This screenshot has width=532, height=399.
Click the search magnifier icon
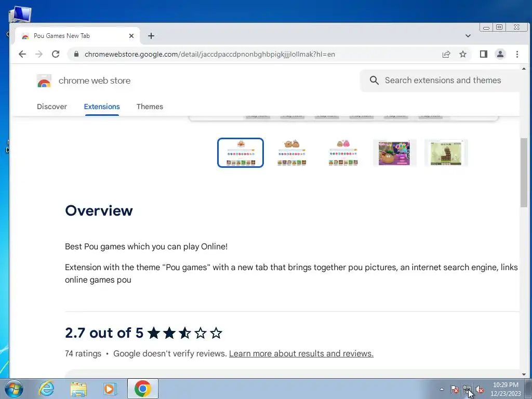click(x=374, y=81)
